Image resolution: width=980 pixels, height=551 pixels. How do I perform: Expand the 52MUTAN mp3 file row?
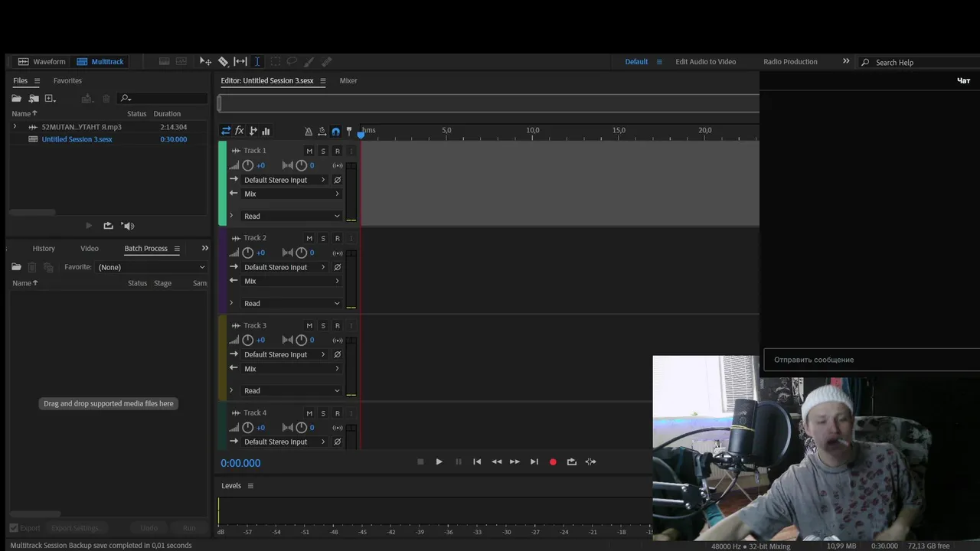click(15, 127)
